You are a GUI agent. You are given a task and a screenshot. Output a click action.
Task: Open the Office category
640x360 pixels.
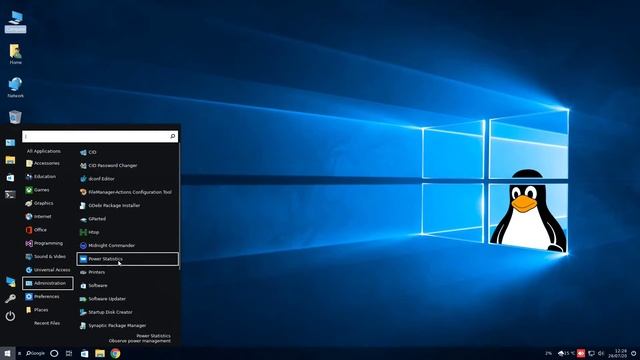pos(36,230)
